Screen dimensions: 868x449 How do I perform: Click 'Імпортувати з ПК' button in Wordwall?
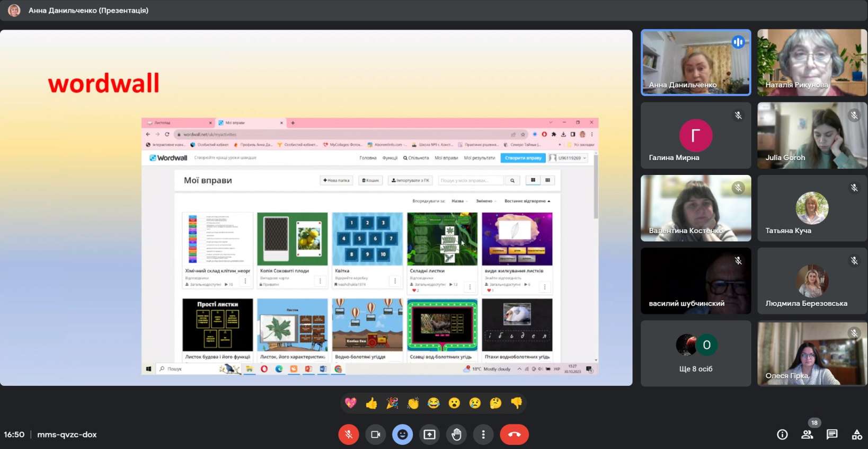point(410,180)
